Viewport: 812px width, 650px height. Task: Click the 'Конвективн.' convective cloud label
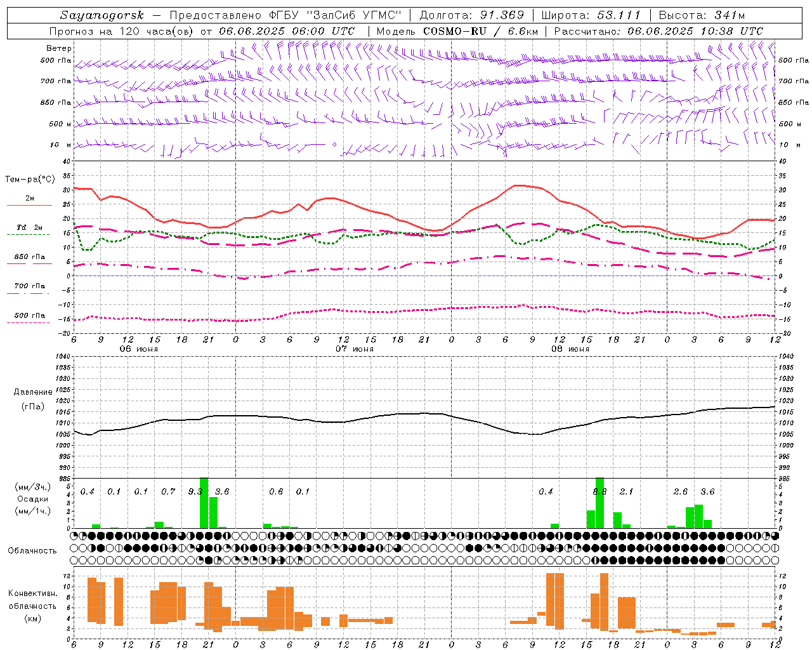click(x=32, y=594)
